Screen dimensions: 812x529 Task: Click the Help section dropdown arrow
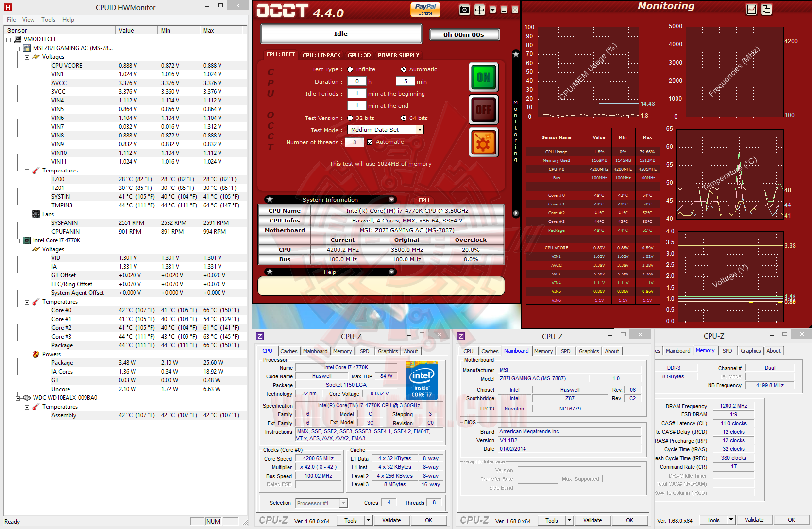pyautogui.click(x=391, y=272)
